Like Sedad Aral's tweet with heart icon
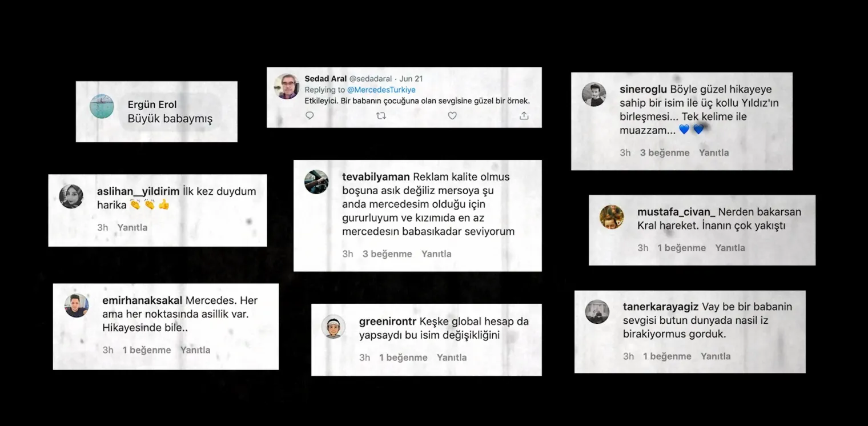868x426 pixels. [452, 115]
